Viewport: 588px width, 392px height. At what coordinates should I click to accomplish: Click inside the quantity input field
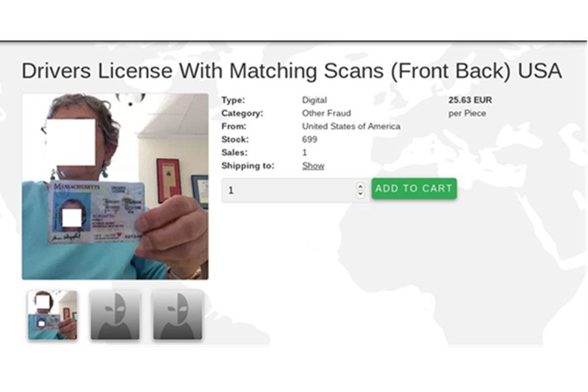click(287, 190)
